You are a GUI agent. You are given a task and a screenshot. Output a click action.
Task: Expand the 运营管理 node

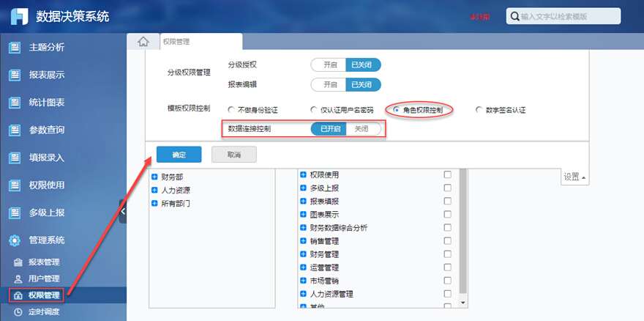pos(304,267)
